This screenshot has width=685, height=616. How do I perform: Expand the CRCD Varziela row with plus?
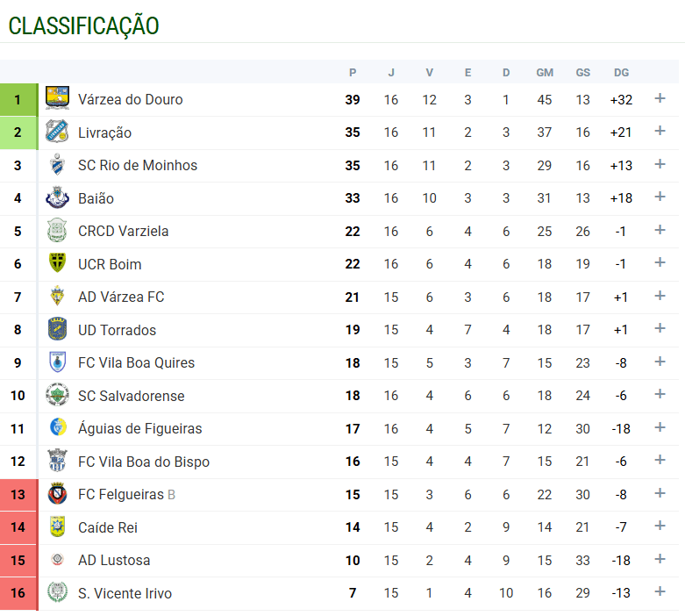[660, 230]
